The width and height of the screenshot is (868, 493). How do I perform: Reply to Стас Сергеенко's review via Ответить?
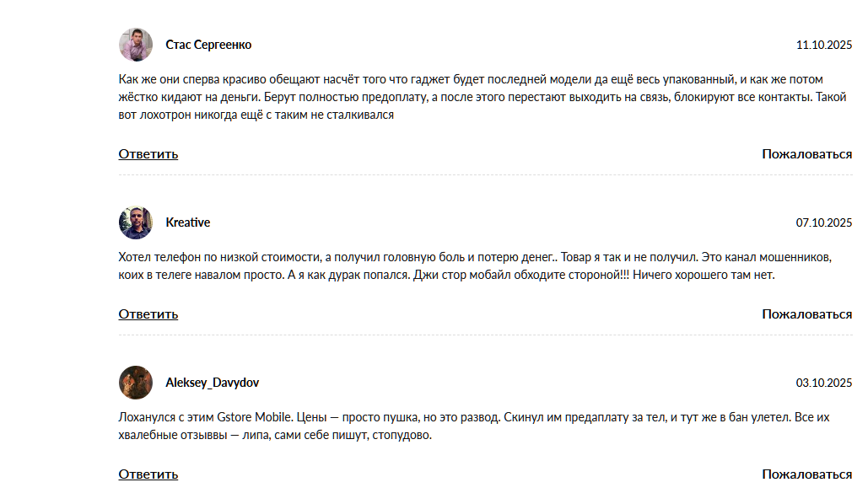point(148,154)
